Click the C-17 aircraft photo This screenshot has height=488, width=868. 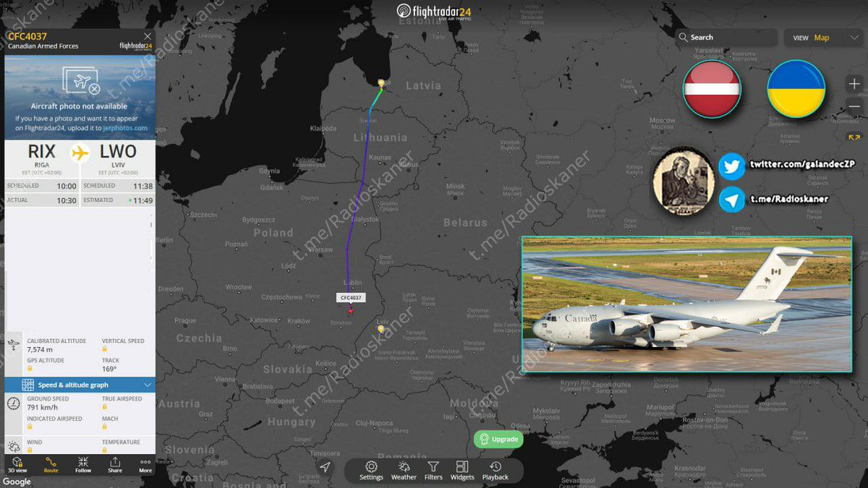coord(686,304)
